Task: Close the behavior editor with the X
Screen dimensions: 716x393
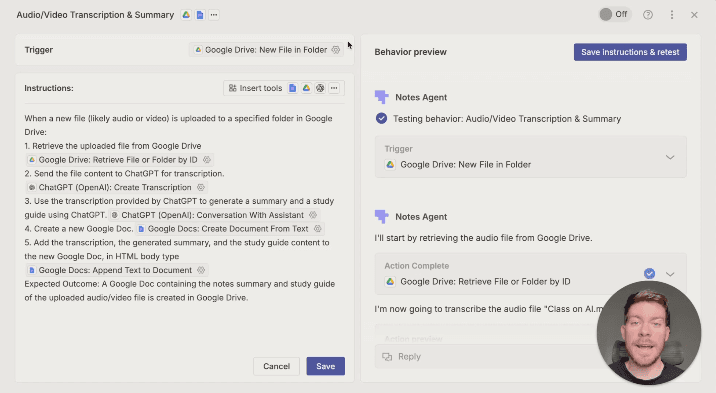Action: [x=694, y=15]
